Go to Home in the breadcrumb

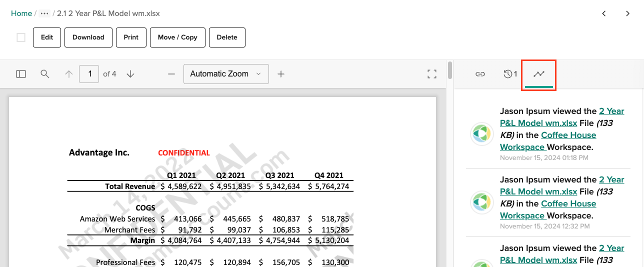(x=21, y=13)
